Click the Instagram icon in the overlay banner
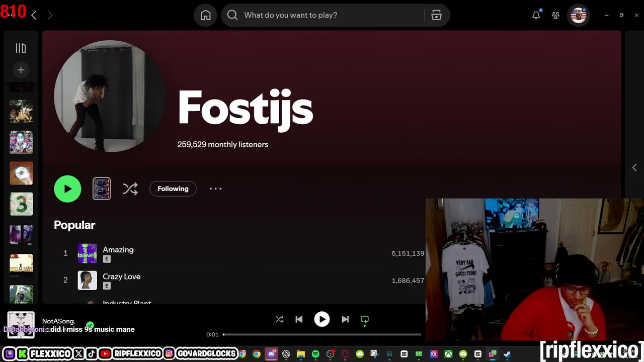The height and width of the screenshot is (362, 644). point(170,354)
